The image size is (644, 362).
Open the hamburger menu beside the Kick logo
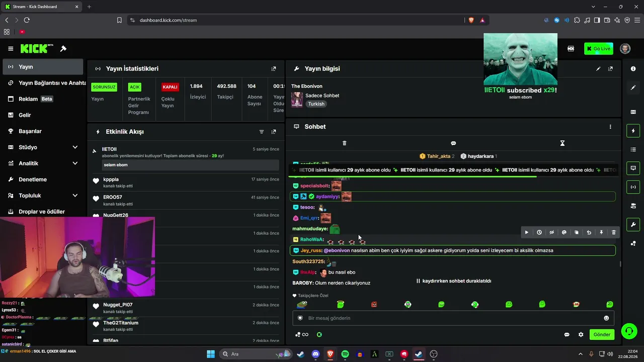tap(11, 49)
